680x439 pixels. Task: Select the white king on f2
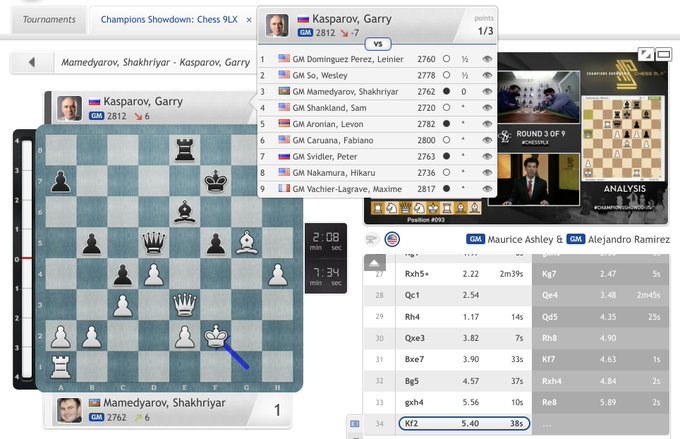[216, 336]
